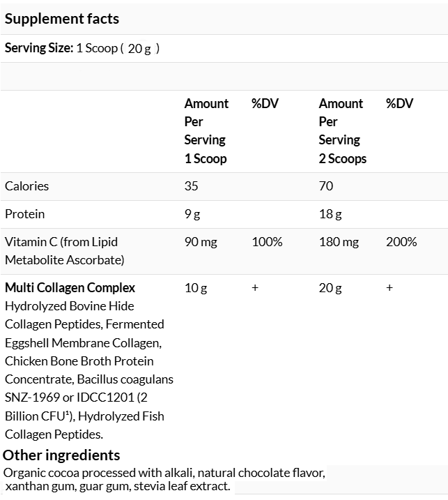This screenshot has height=500, width=448.
Task: Select the Serving Size label
Action: (x=39, y=48)
